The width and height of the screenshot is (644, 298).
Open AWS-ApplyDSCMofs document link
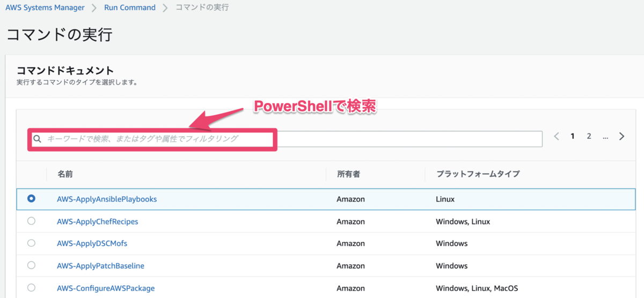coord(92,243)
